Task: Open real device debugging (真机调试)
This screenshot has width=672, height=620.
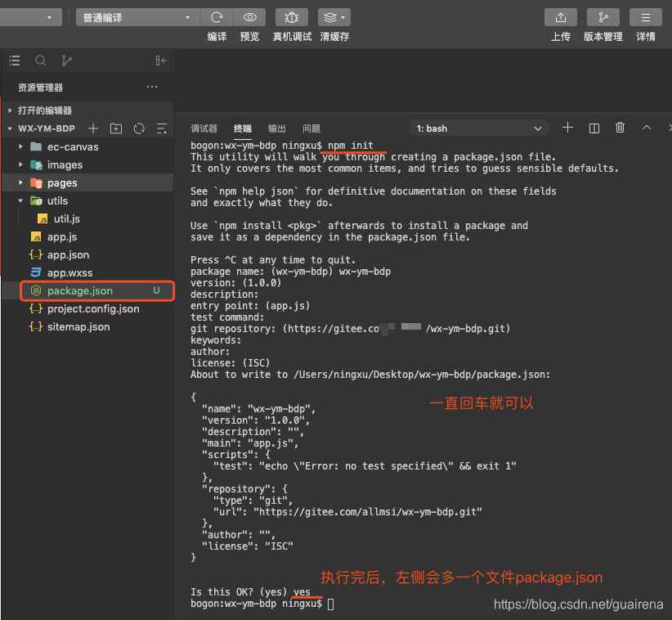Action: 292,17
